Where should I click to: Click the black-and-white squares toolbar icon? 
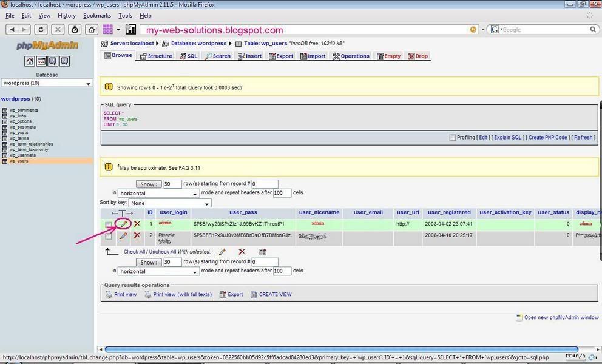[x=130, y=29]
